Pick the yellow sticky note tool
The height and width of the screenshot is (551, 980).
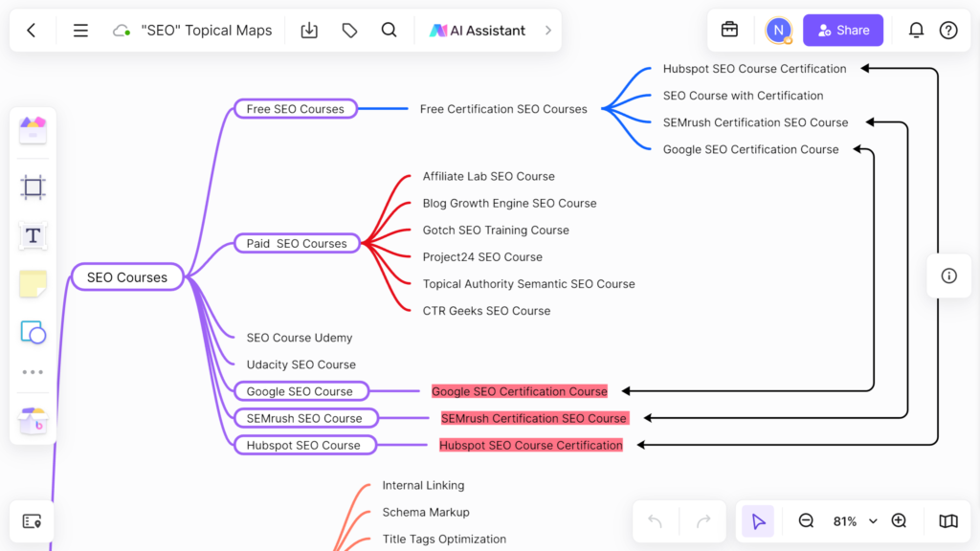click(x=33, y=284)
